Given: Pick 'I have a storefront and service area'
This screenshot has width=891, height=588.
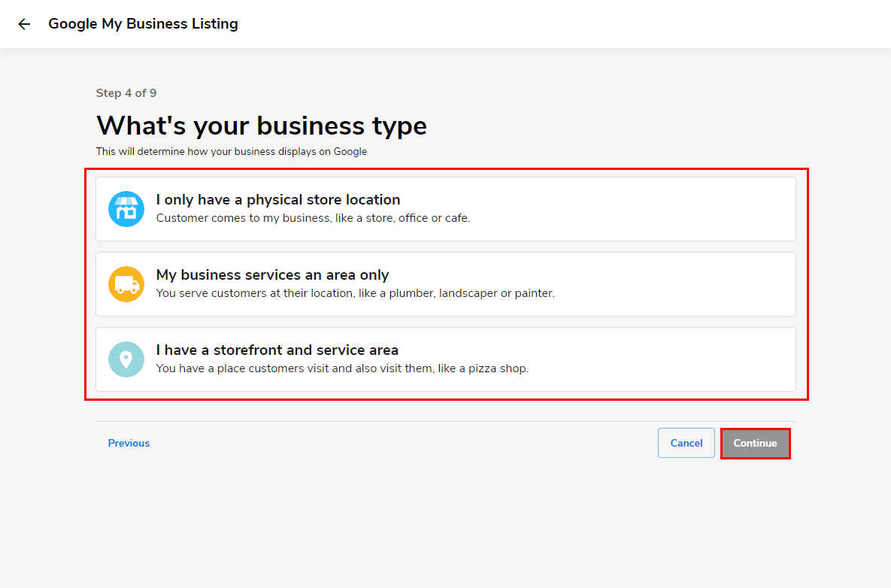Looking at the screenshot, I should [445, 359].
